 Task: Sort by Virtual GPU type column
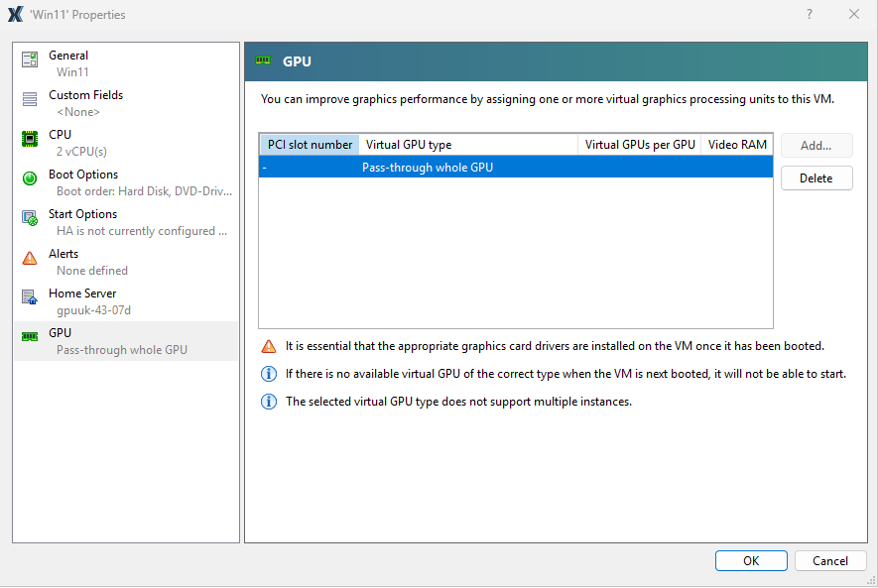pos(468,145)
